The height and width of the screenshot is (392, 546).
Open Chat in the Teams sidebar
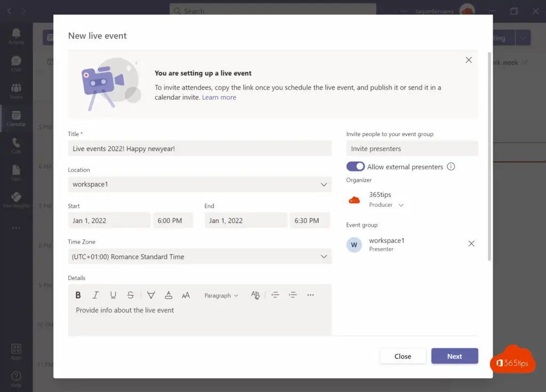pyautogui.click(x=16, y=63)
